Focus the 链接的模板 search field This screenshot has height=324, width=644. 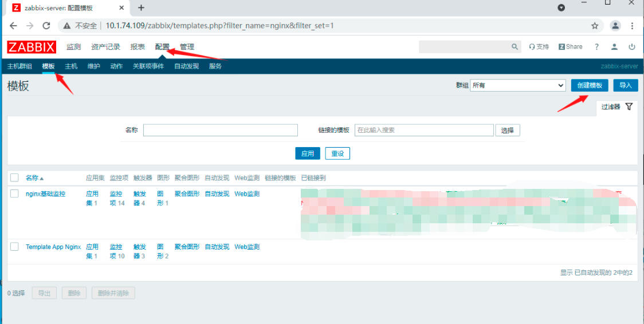coord(424,131)
